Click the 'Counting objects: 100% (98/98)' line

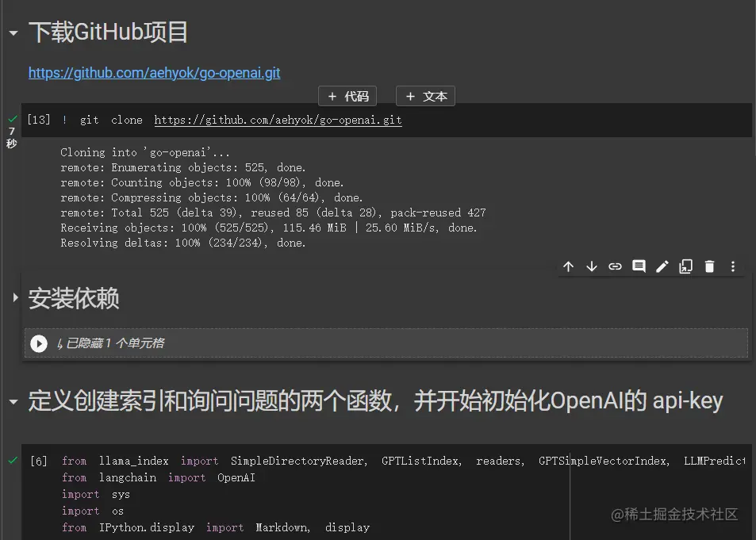pyautogui.click(x=202, y=182)
